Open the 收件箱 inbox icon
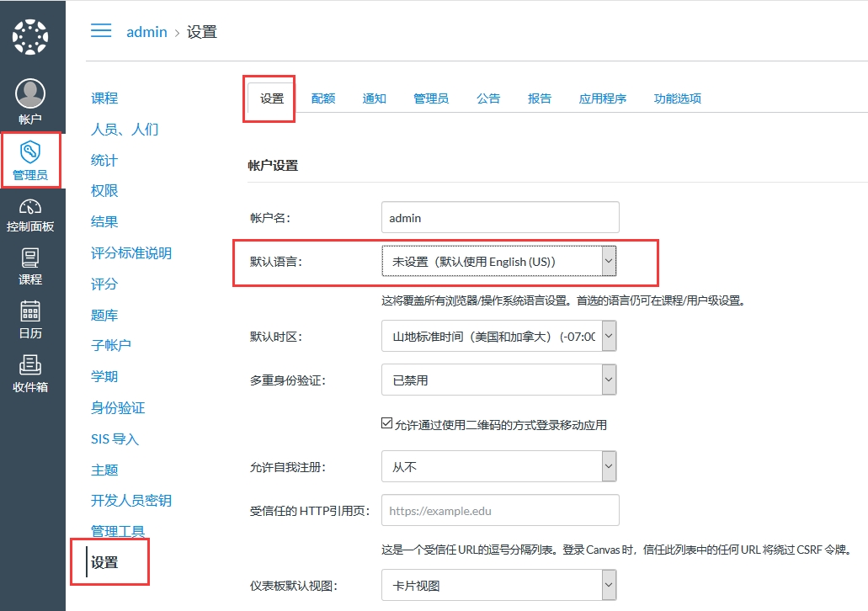The height and width of the screenshot is (611, 868). [x=30, y=365]
